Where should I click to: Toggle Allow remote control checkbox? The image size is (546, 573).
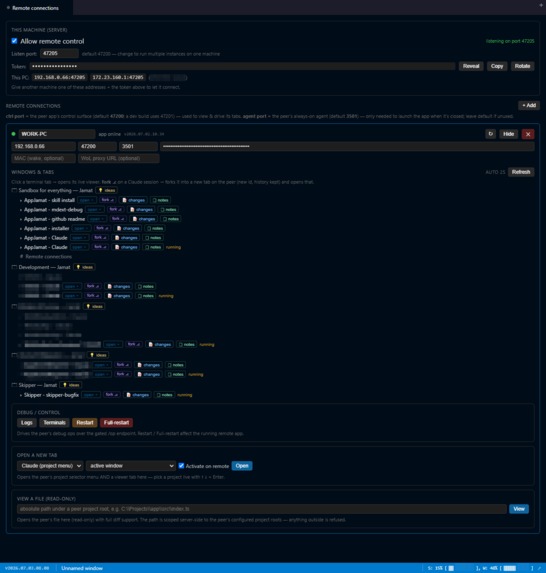tap(14, 41)
